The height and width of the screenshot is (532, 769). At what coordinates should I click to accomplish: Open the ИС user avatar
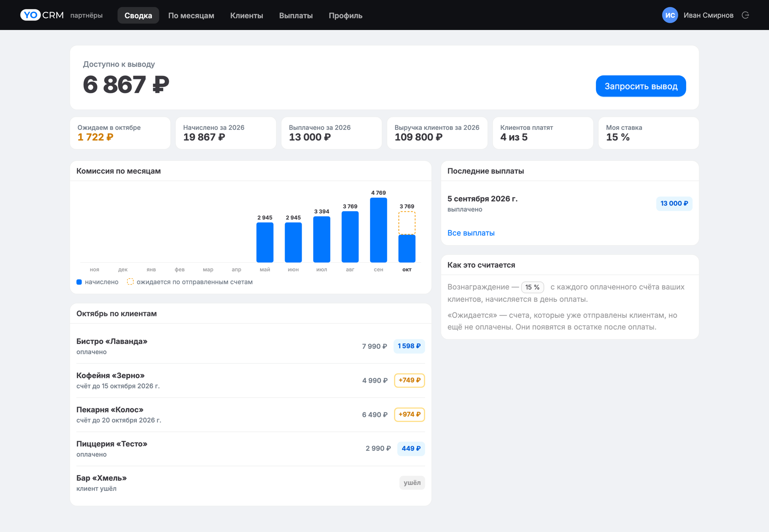coord(670,15)
